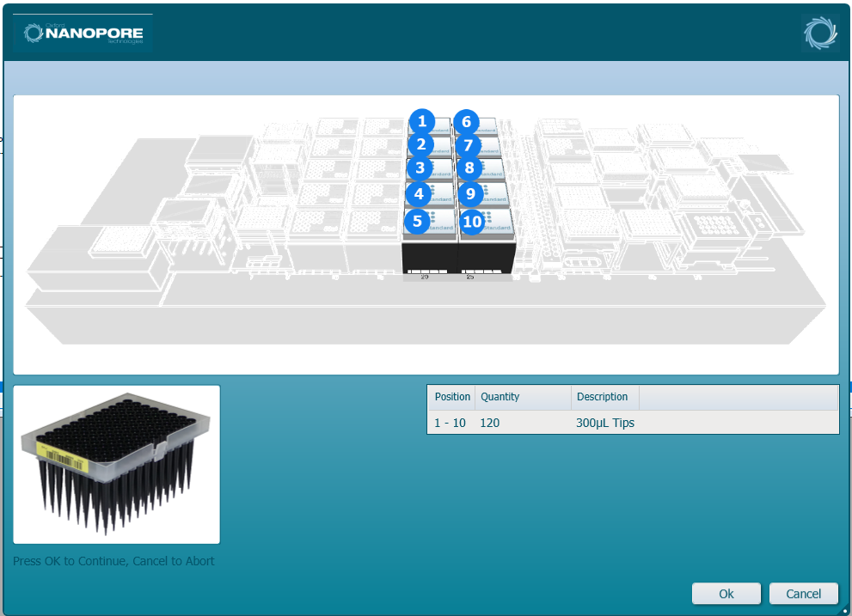
Task: Click deck position marker 9
Action: 470,193
